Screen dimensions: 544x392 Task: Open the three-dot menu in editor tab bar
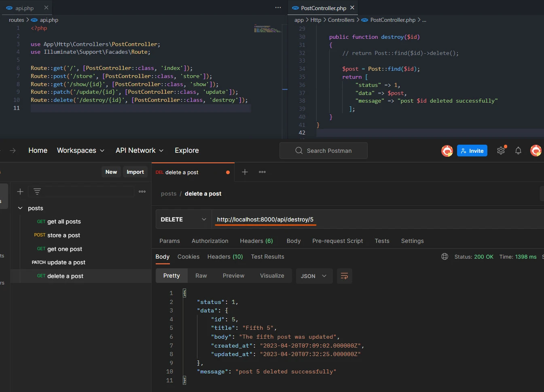[x=278, y=8]
